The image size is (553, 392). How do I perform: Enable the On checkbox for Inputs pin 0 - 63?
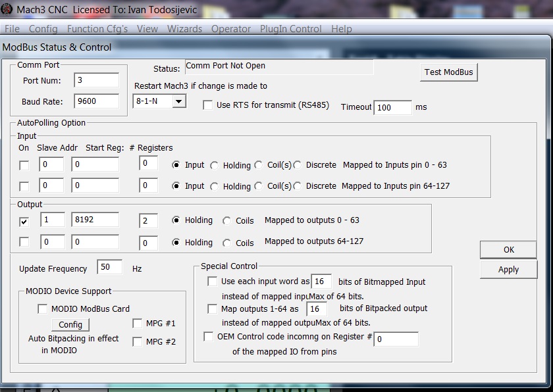24,165
